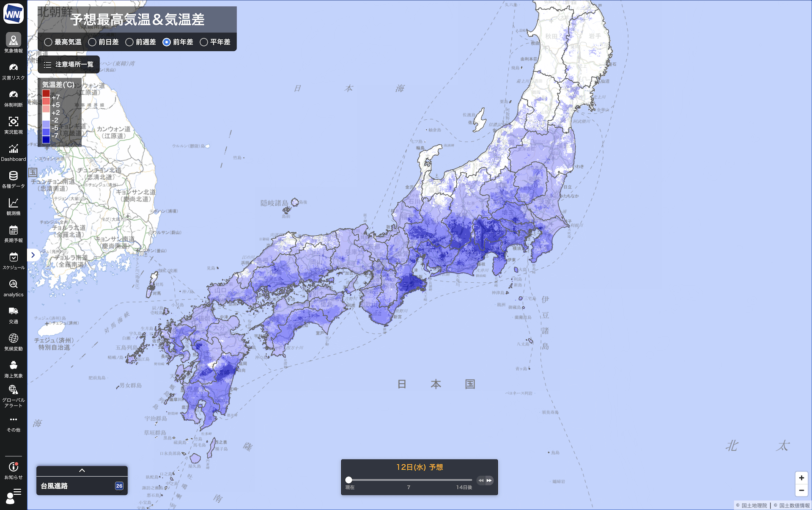Select the 前日差 radio option
The image size is (812, 510).
[92, 42]
